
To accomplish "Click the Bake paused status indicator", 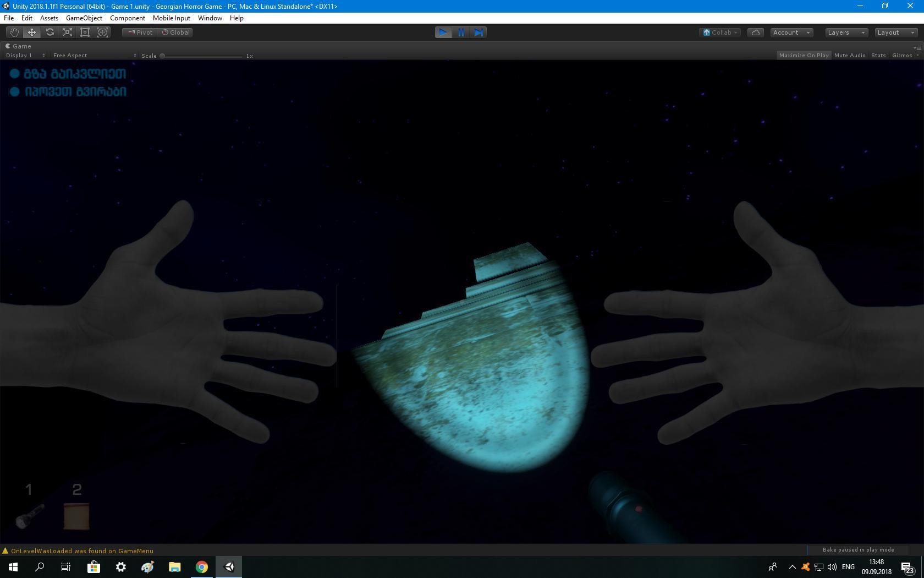I will click(x=858, y=550).
